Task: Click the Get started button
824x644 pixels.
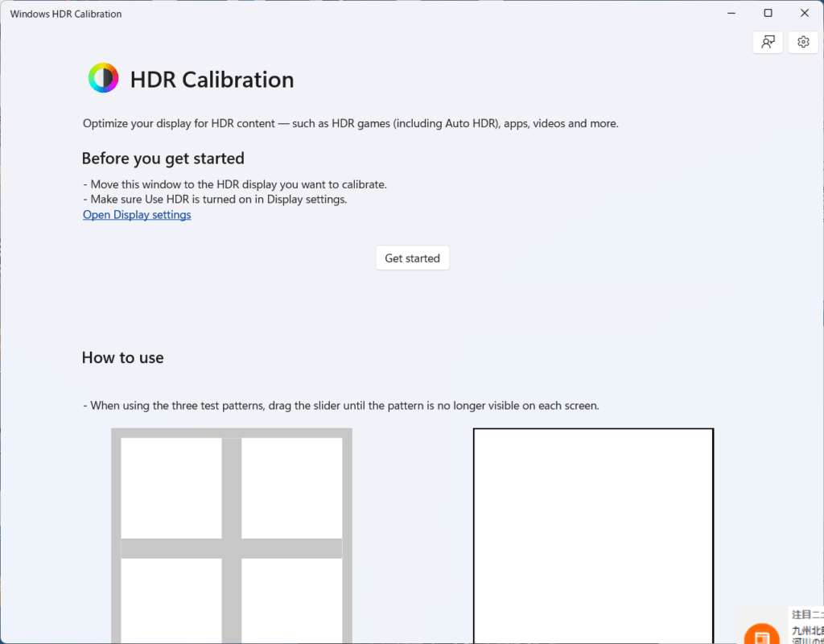Action: coord(412,258)
